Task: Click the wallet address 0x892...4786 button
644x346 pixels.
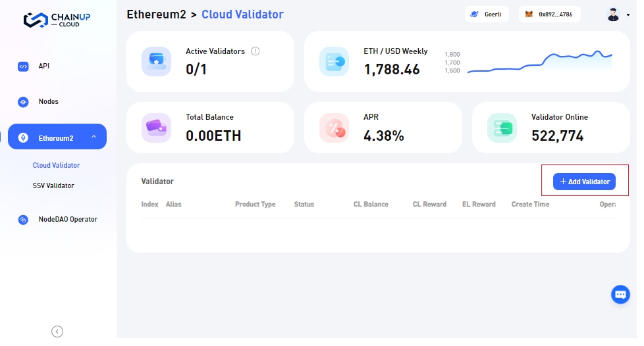Action: 555,14
